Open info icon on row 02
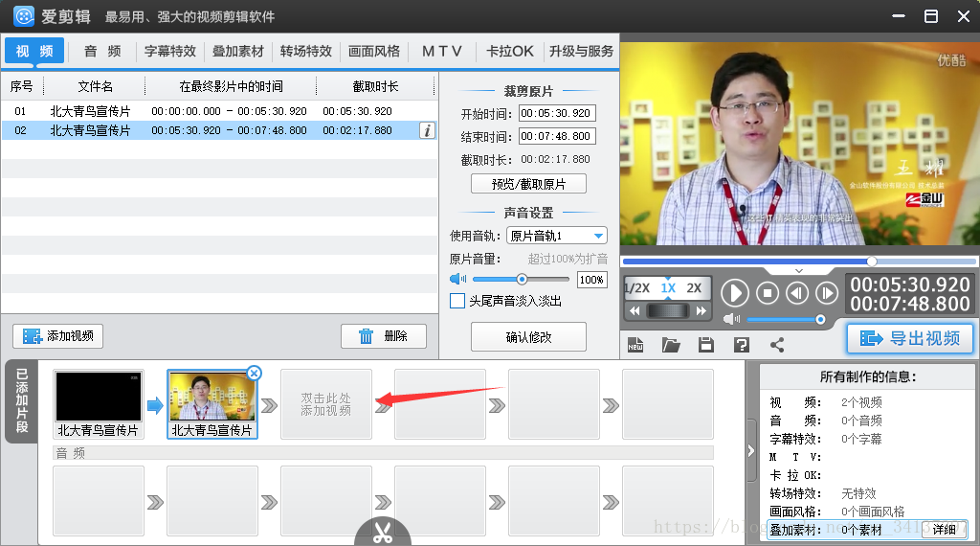 427,130
